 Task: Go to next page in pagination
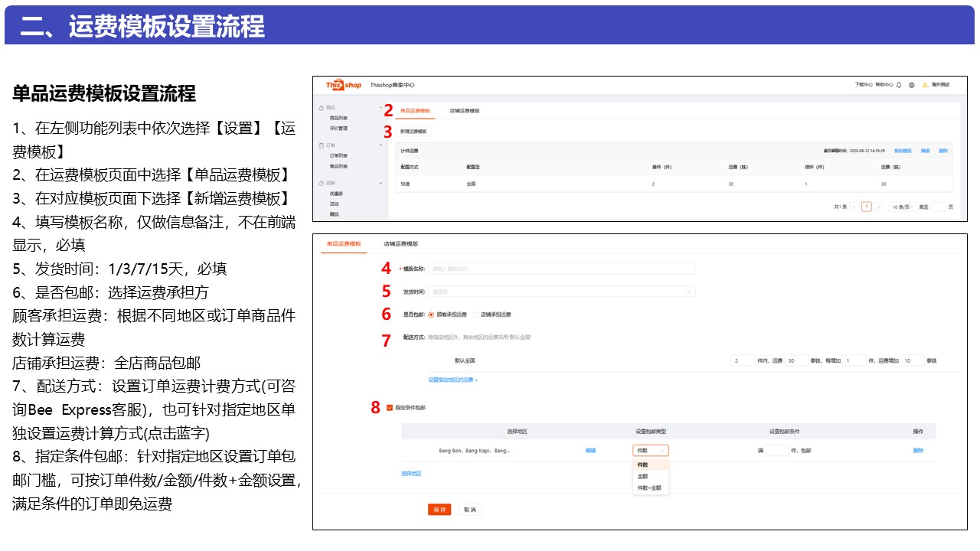pyautogui.click(x=879, y=207)
